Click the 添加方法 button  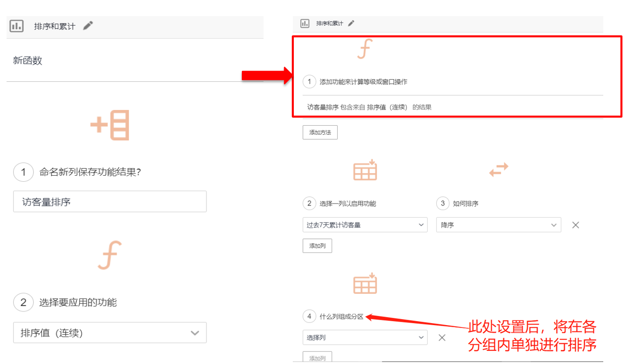click(320, 132)
